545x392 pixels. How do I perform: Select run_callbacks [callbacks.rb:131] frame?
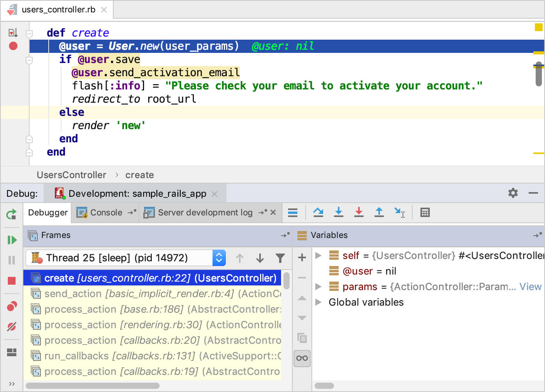[x=152, y=356]
